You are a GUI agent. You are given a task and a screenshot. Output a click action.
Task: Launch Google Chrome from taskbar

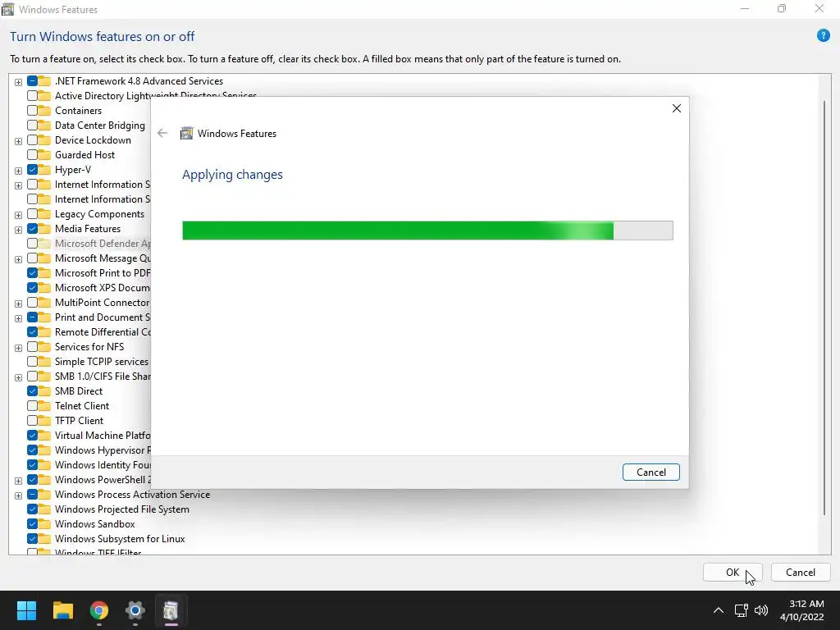click(x=99, y=610)
